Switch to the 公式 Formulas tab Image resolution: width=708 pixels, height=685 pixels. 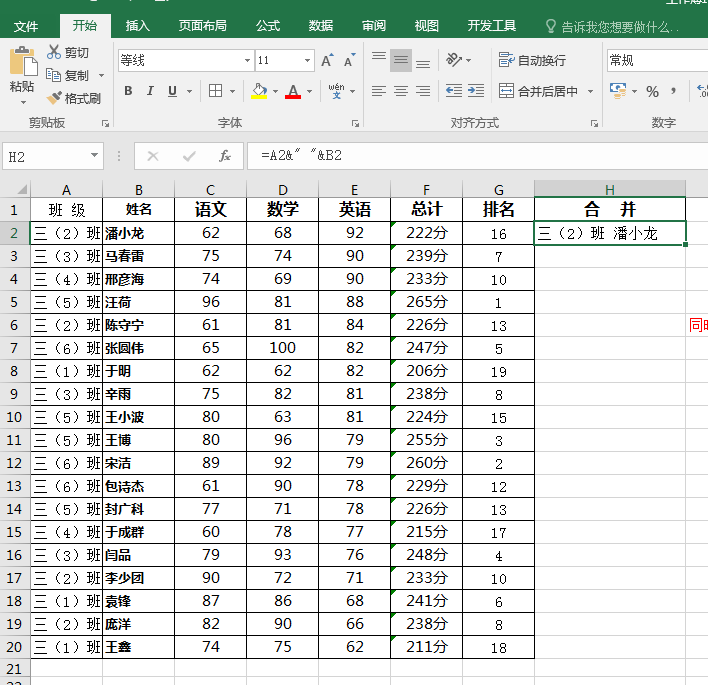pos(268,26)
